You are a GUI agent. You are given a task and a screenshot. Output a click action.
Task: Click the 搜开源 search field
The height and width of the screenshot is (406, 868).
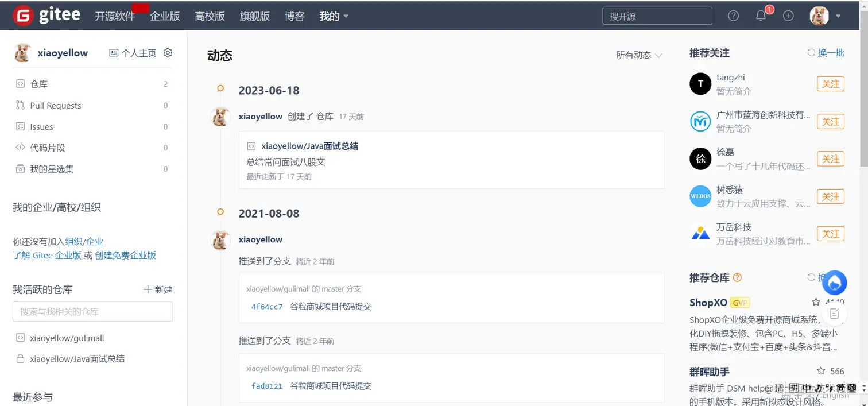(x=657, y=16)
